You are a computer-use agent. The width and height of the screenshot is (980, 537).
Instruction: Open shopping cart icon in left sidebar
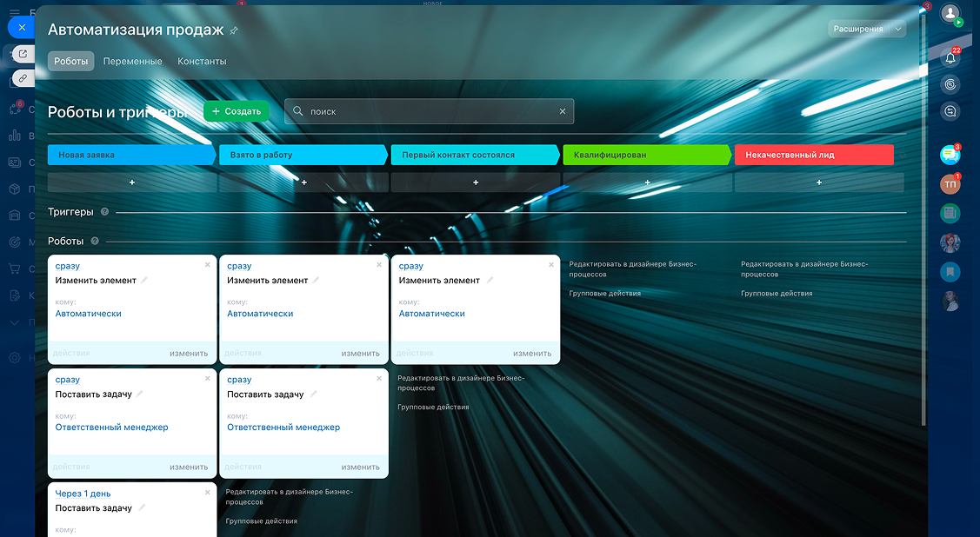15,268
